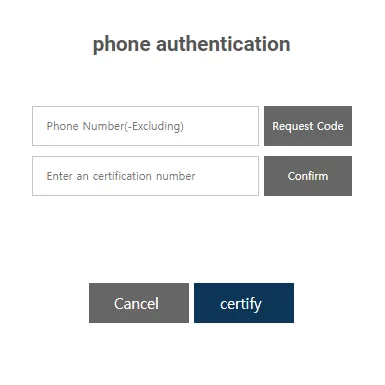
Task: Submit the form via the certify button
Action: pos(244,303)
